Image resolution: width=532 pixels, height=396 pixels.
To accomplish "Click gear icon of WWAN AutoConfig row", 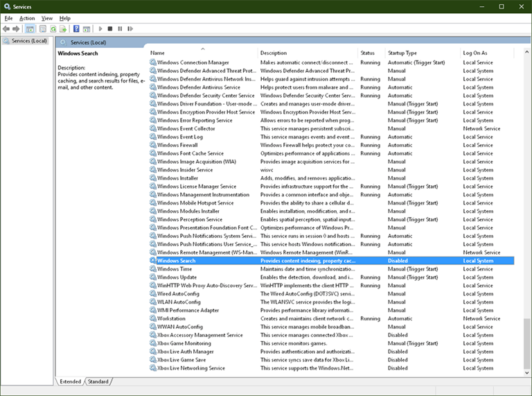I will click(153, 327).
